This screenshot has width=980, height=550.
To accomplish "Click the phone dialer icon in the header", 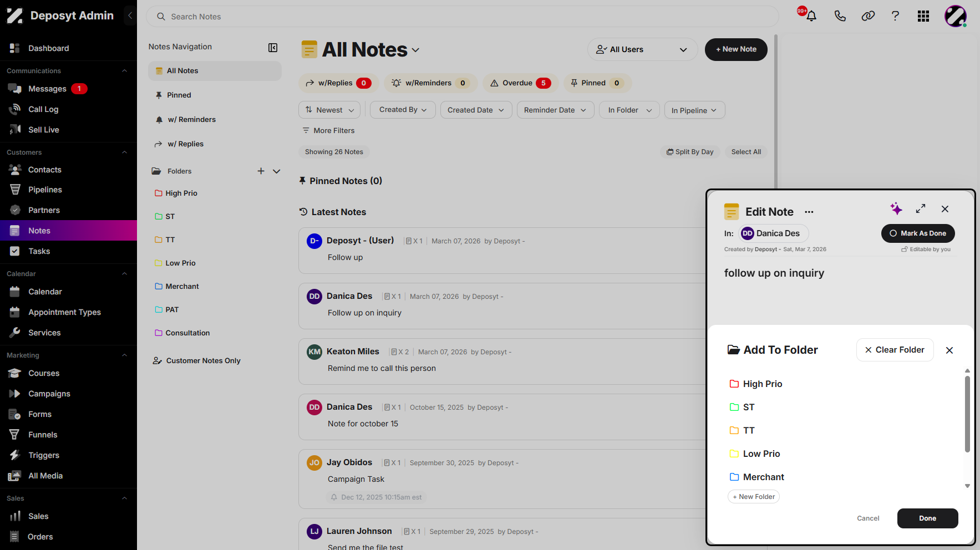I will click(840, 16).
